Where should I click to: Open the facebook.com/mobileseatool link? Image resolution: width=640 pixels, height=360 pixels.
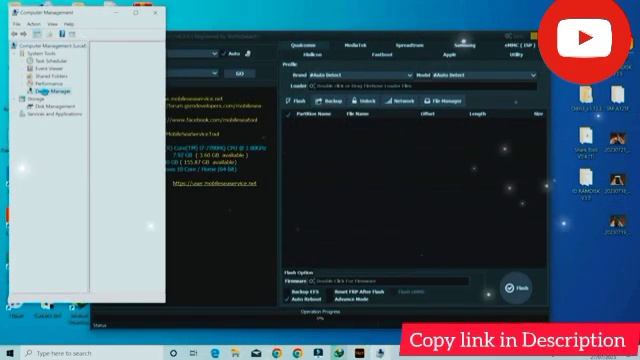212,120
